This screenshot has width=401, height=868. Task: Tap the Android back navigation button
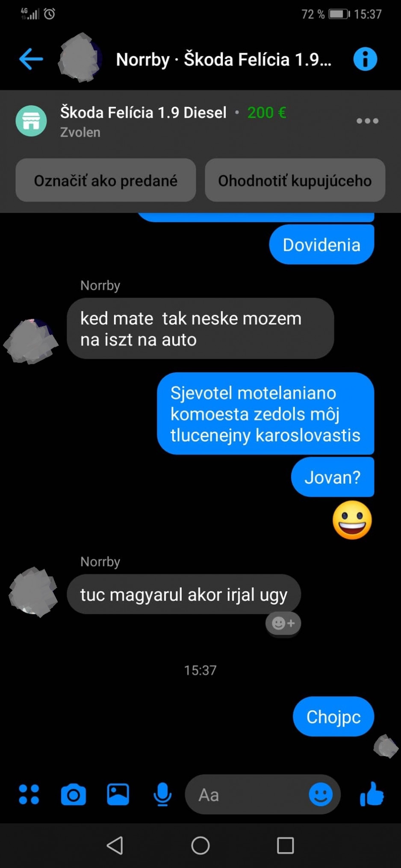click(x=115, y=845)
